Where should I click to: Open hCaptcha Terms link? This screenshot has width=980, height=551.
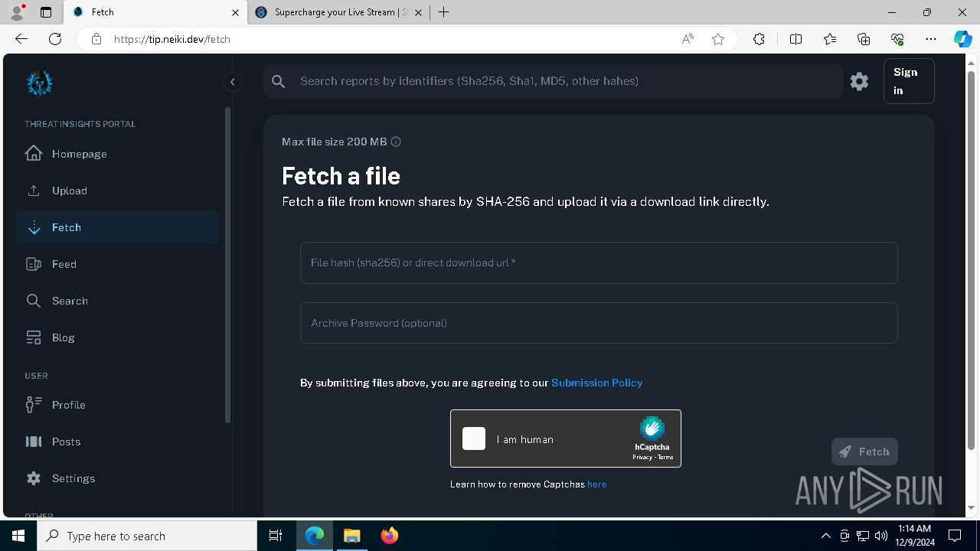(x=665, y=458)
